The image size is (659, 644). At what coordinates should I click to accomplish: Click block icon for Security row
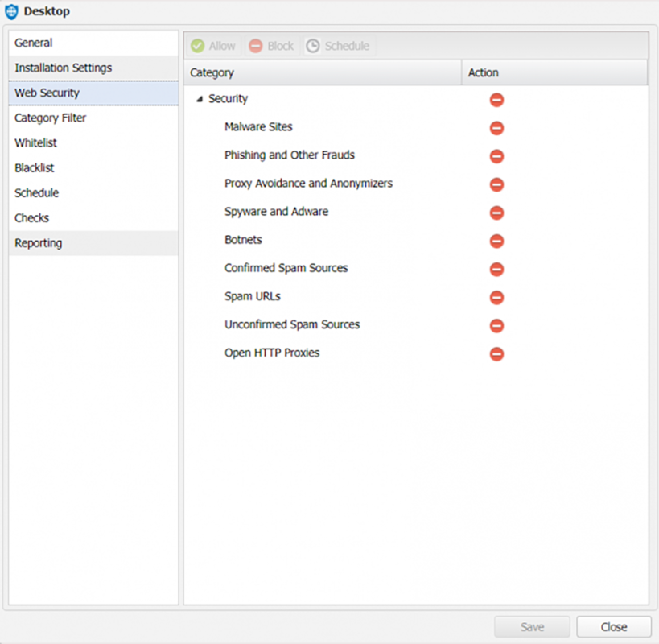coord(496,100)
